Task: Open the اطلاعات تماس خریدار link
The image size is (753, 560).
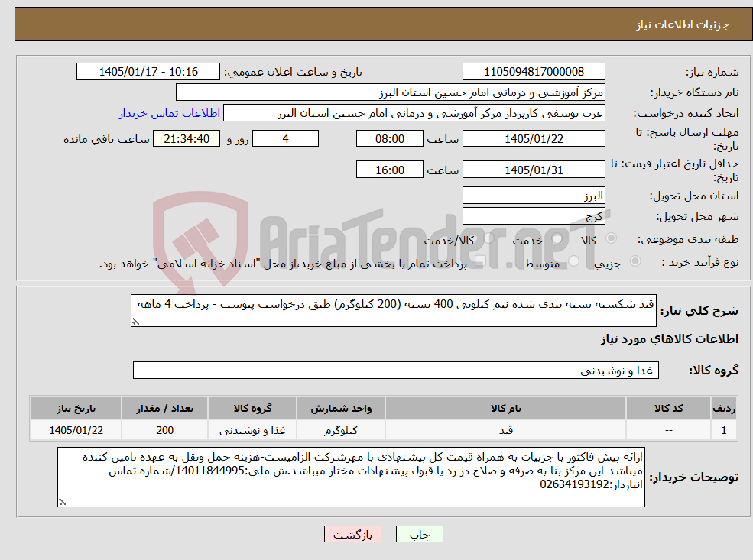Action: coord(170,113)
